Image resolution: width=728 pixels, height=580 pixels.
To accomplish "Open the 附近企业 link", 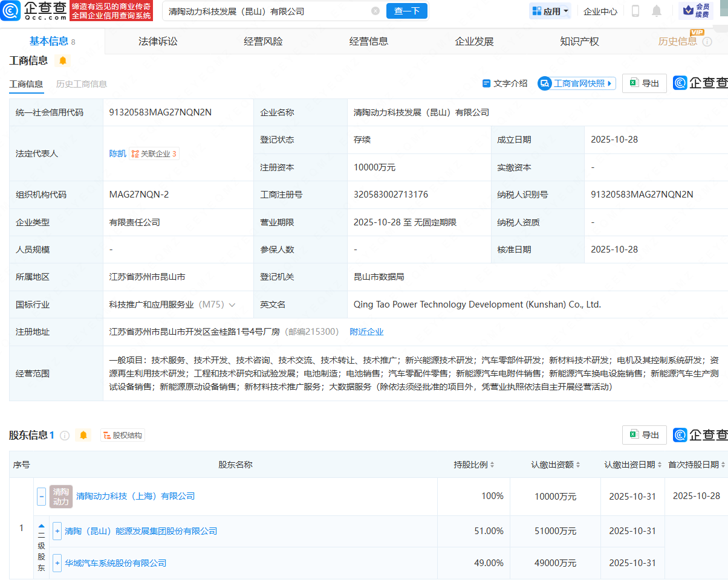I will click(x=366, y=332).
